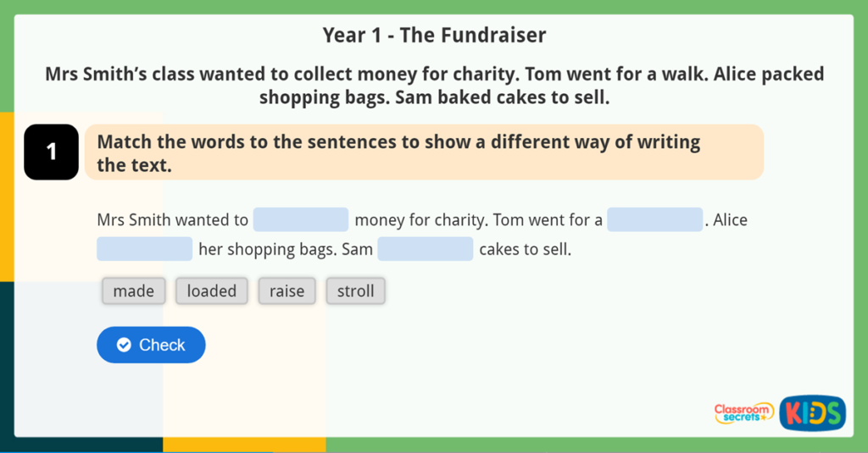868x453 pixels.
Task: Click the "Match the words" instruction box
Action: 424,152
